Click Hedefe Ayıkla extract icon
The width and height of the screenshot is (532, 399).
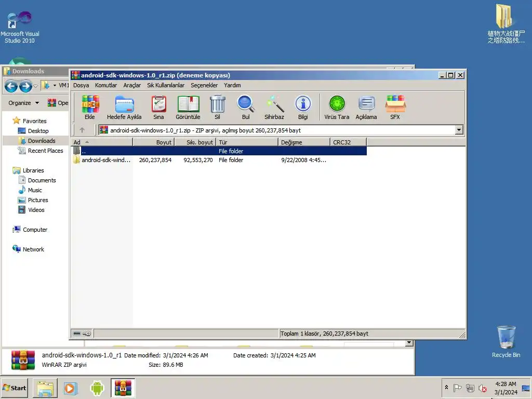(x=124, y=108)
